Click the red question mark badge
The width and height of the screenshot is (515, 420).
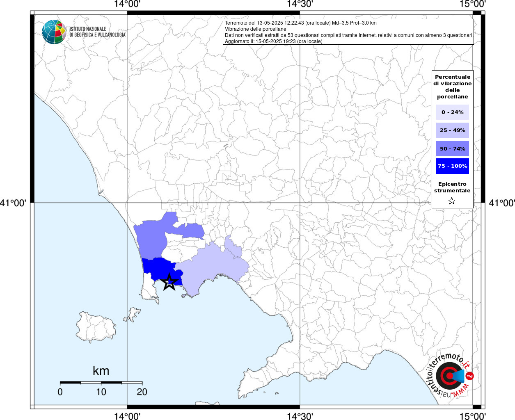pos(470,376)
